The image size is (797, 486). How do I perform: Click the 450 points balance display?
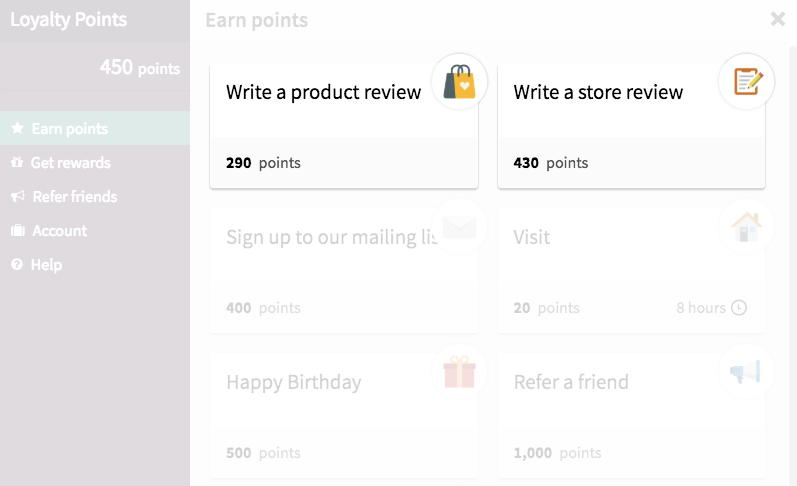[140, 67]
